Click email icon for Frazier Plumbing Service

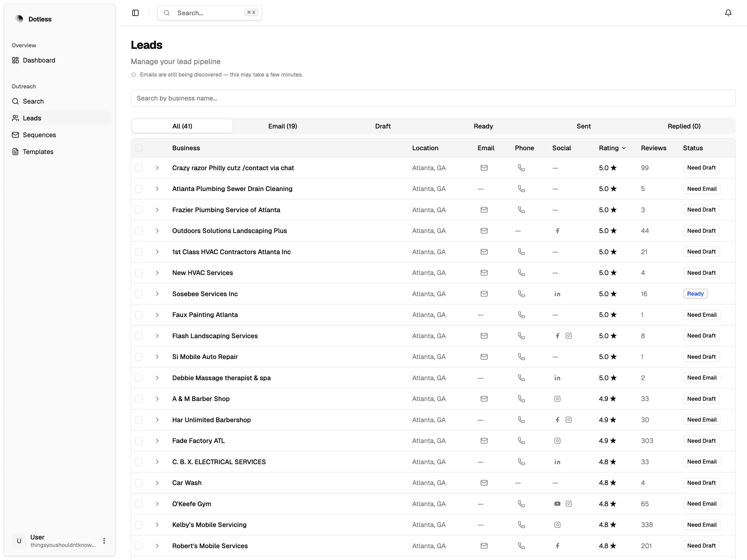pyautogui.click(x=484, y=210)
